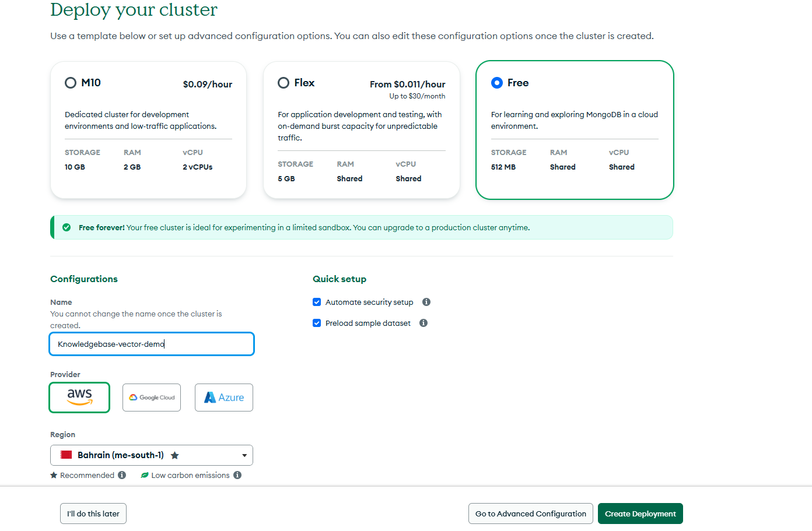This screenshot has width=812, height=531.
Task: Click the green leaf low carbon icon
Action: pyautogui.click(x=145, y=475)
